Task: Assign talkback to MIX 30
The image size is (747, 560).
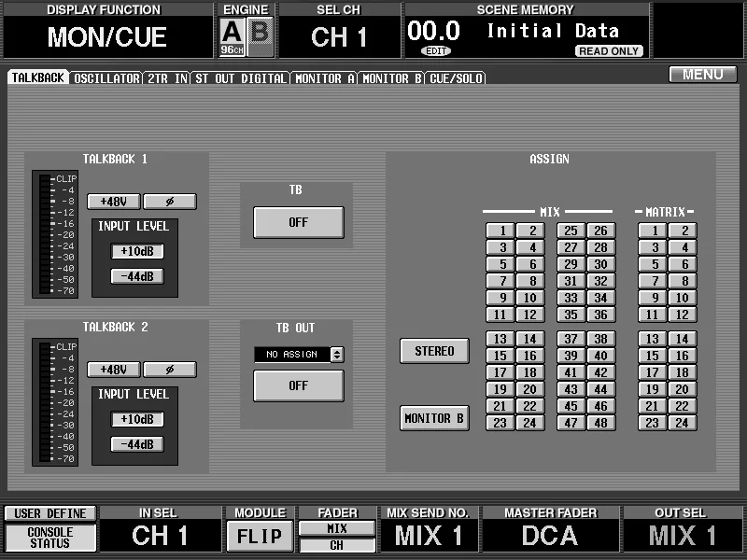Action: coord(601,264)
